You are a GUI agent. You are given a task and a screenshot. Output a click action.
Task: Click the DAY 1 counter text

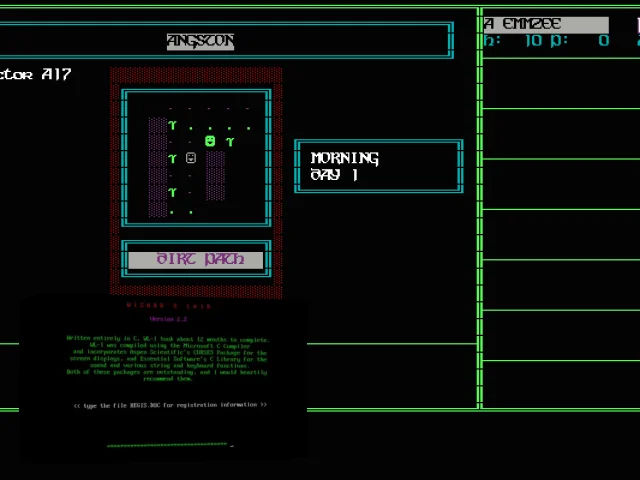[x=334, y=175]
